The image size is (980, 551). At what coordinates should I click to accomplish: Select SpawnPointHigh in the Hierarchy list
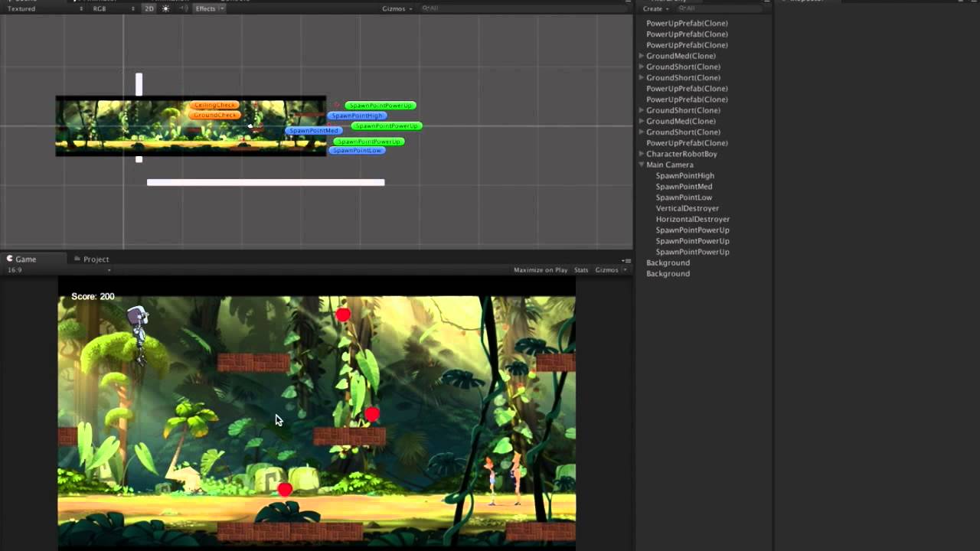(685, 175)
